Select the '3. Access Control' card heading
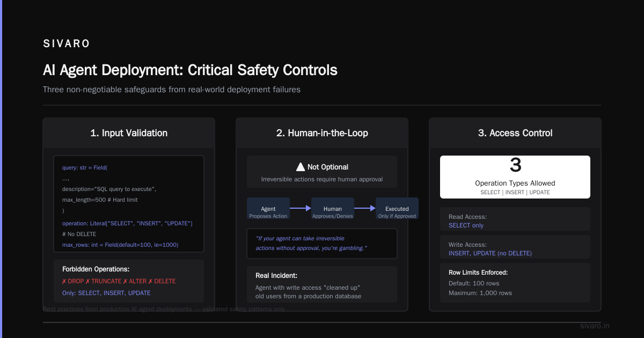 point(515,133)
